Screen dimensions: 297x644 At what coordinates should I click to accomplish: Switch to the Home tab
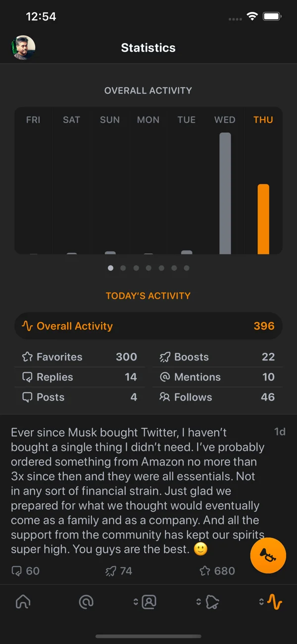[23, 601]
